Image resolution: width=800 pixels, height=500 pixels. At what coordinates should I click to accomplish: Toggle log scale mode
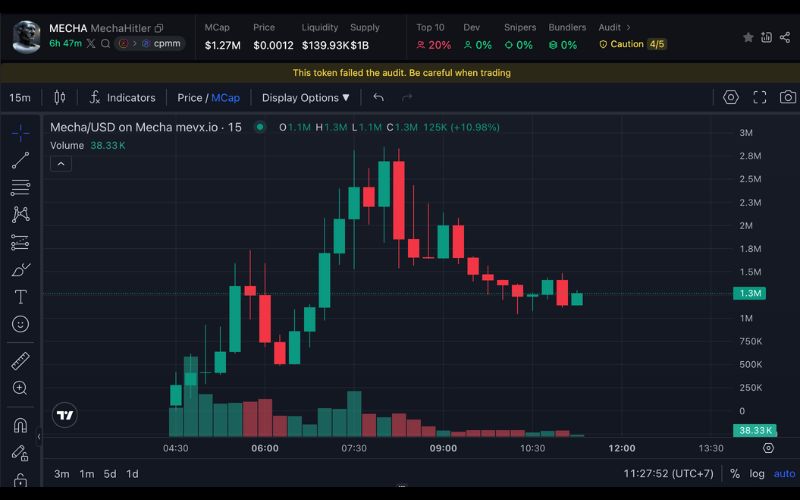(x=757, y=474)
